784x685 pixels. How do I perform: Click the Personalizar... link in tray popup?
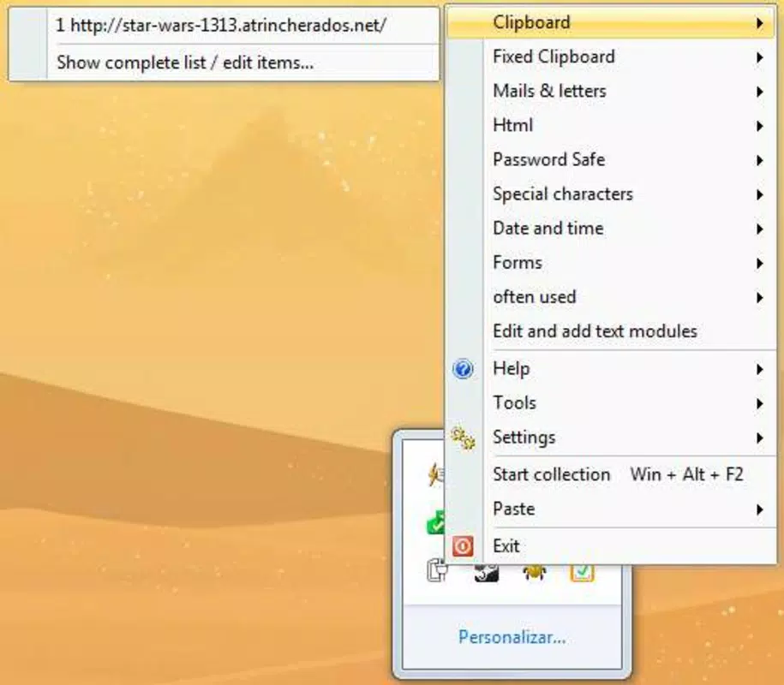click(512, 638)
